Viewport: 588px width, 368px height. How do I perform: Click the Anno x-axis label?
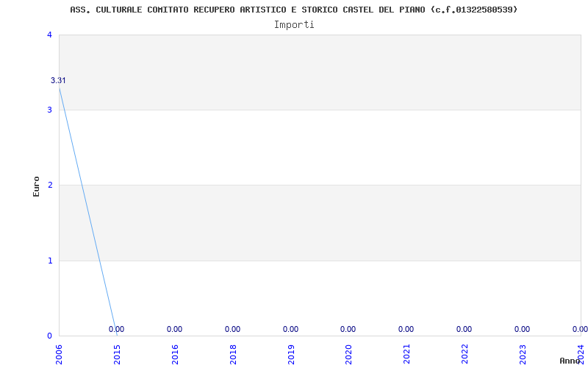(x=570, y=361)
